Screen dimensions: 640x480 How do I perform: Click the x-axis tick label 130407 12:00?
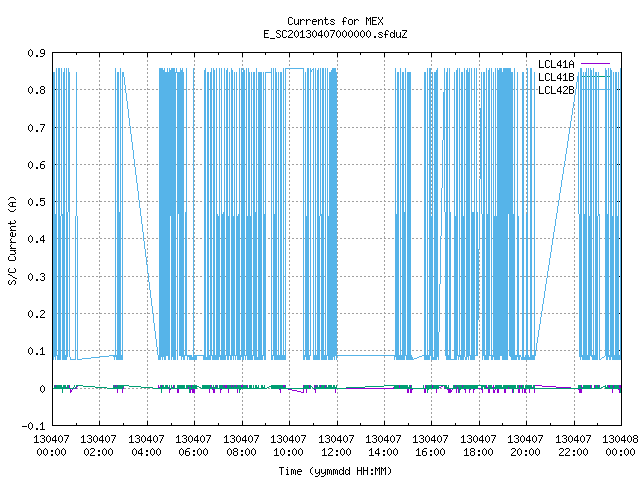[x=336, y=446]
